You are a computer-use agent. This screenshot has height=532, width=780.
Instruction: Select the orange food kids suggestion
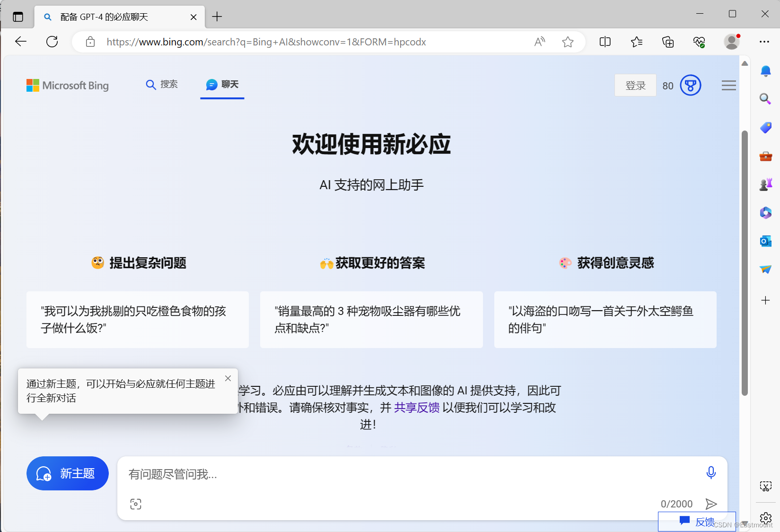tap(138, 320)
